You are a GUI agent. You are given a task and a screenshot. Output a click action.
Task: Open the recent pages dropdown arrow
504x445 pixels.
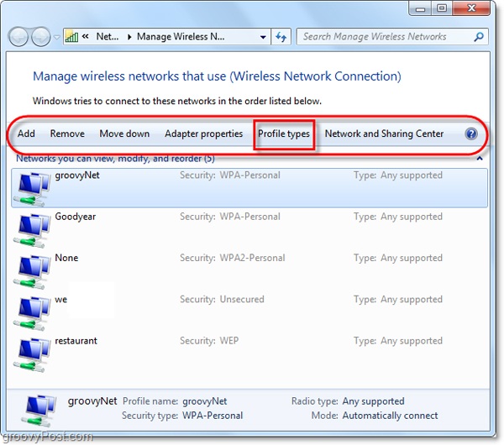click(57, 37)
